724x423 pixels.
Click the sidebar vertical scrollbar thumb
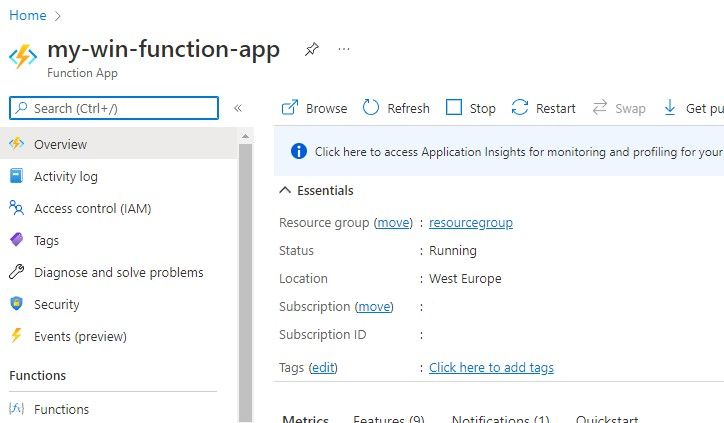246,283
